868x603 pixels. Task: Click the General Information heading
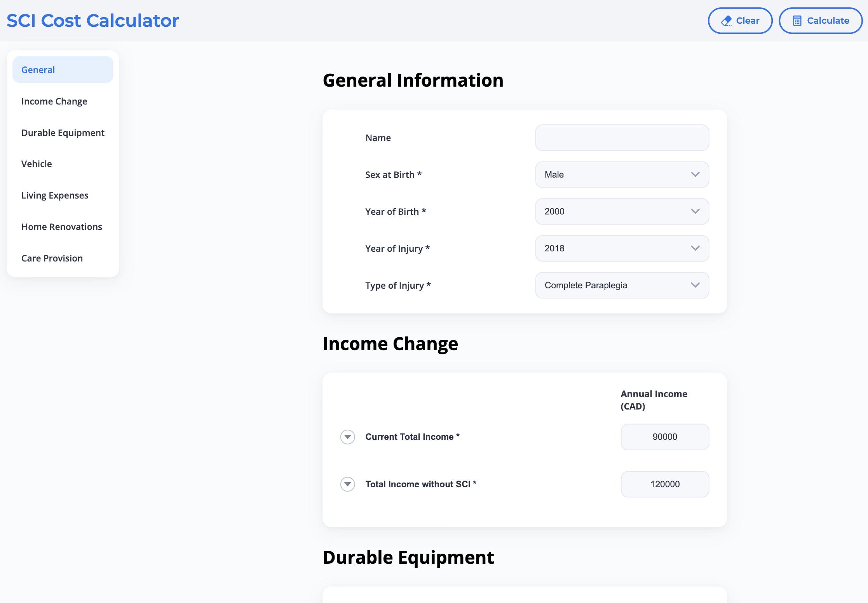click(x=413, y=80)
